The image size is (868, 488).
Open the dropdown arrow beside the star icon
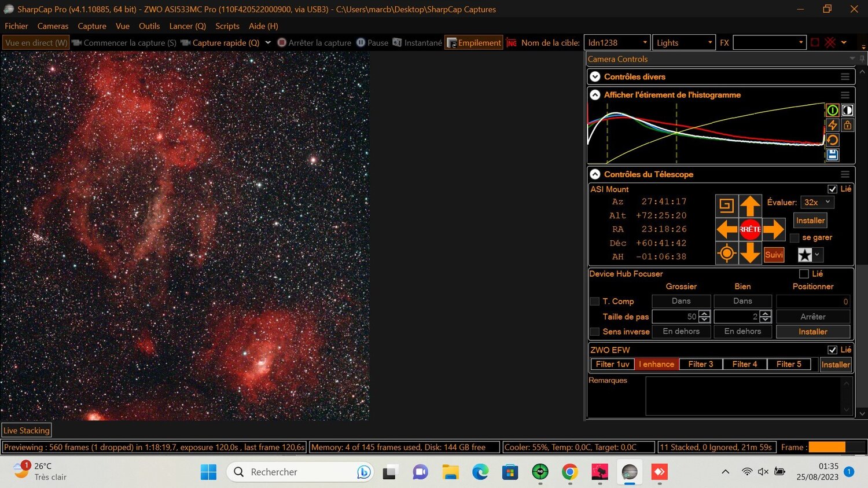click(817, 255)
